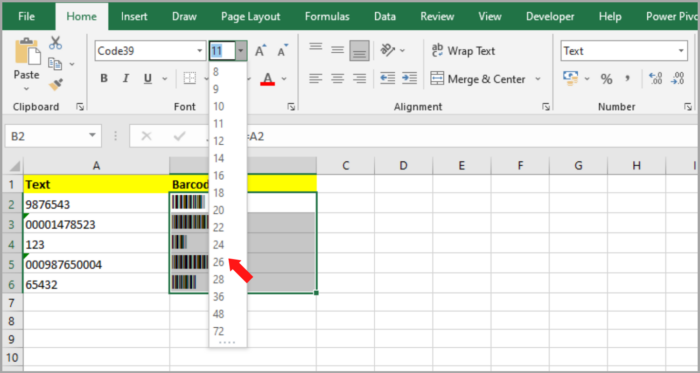
Task: Set Bottom Align vertical alignment
Action: click(359, 50)
